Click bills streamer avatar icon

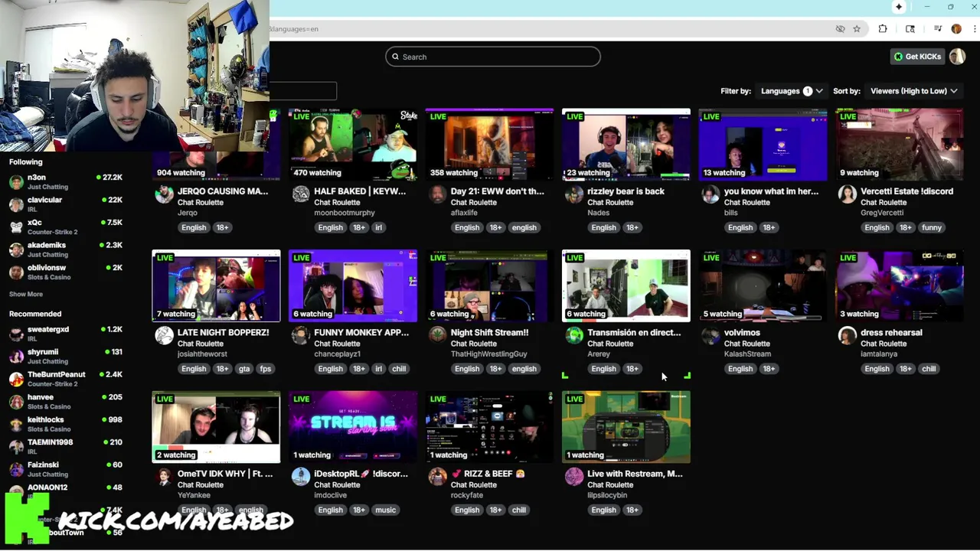click(710, 194)
